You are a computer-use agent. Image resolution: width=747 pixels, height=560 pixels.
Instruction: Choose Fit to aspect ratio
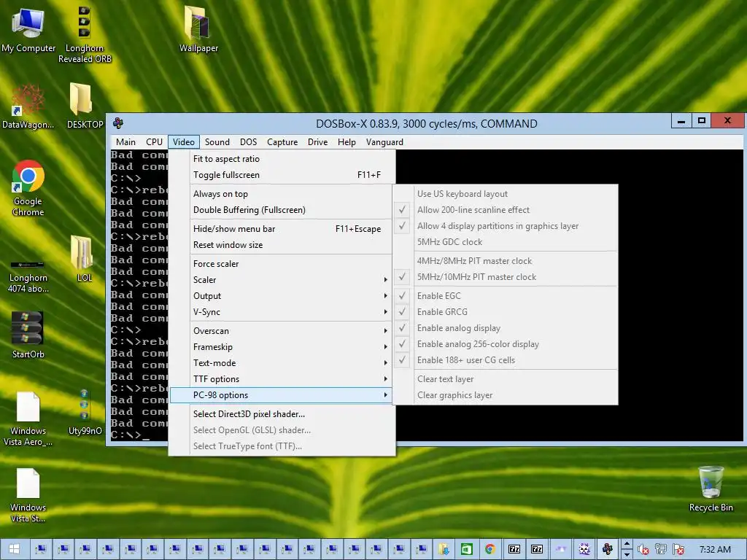click(x=281, y=159)
